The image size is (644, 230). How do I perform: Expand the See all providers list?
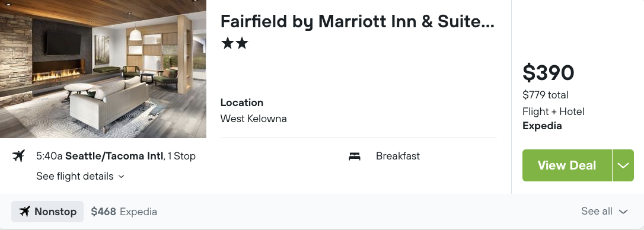(605, 211)
